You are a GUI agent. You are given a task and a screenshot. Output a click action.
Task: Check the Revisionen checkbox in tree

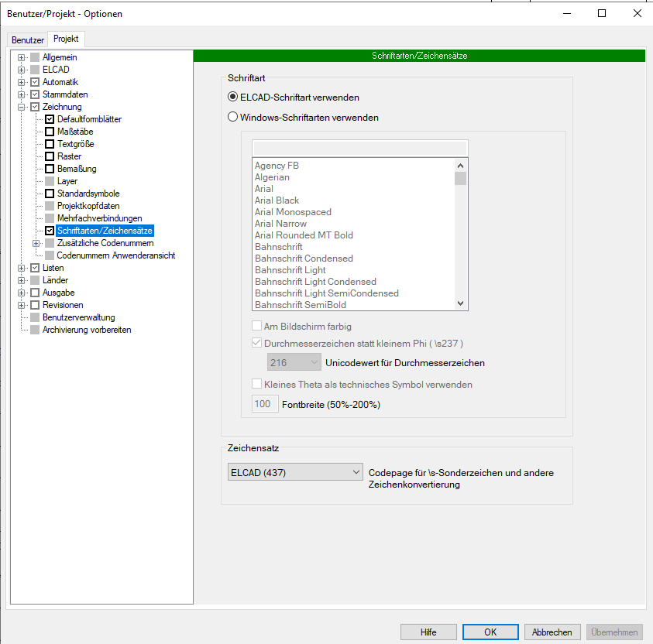[x=35, y=305]
